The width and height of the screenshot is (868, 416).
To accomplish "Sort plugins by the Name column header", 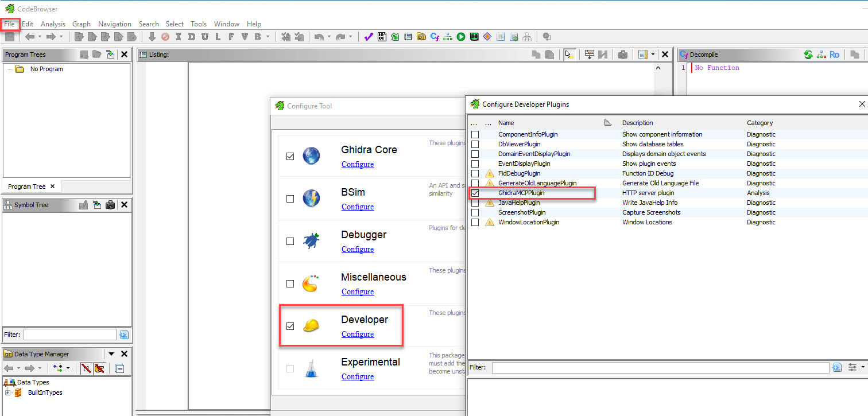I will [506, 123].
